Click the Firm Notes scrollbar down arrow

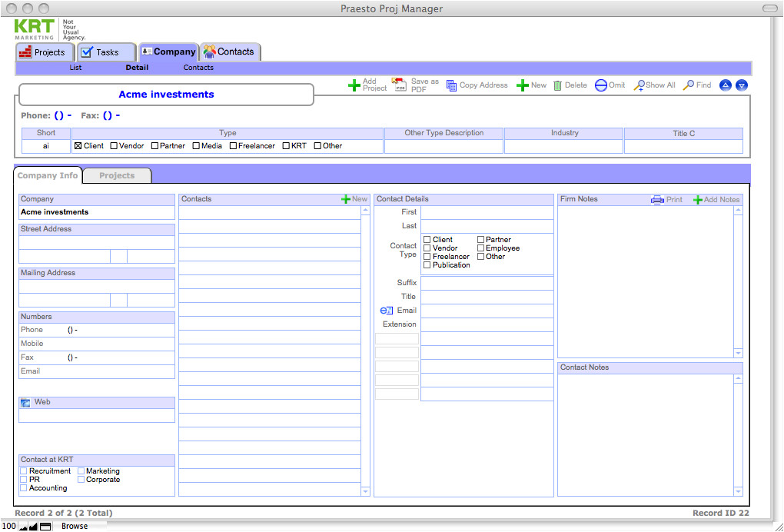[x=737, y=353]
